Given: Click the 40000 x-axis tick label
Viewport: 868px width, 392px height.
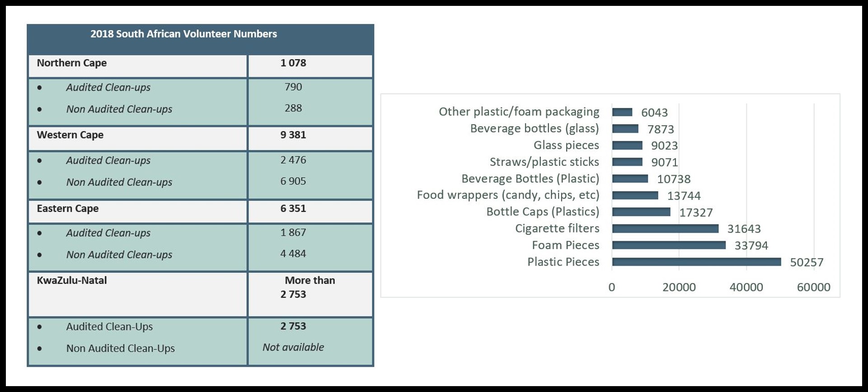Looking at the screenshot, I should pyautogui.click(x=746, y=287).
